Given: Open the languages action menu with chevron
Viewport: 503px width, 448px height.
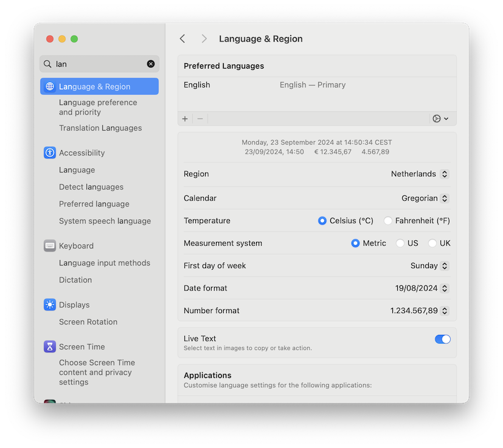Looking at the screenshot, I should [440, 119].
